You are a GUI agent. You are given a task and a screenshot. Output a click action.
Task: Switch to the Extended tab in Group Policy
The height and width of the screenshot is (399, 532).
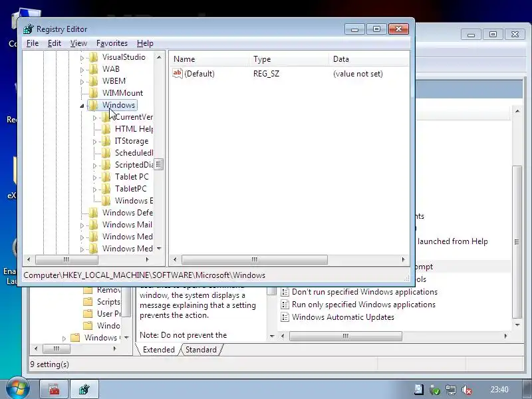click(x=158, y=350)
